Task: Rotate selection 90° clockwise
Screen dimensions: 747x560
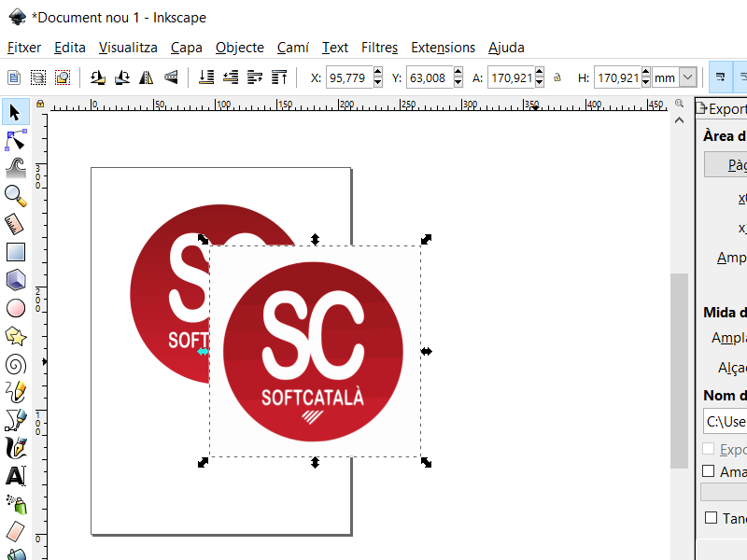Action: (122, 77)
